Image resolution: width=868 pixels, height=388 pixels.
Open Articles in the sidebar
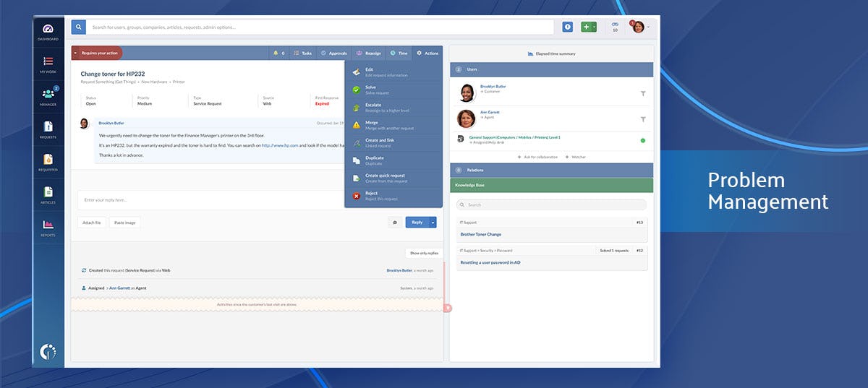coord(48,195)
